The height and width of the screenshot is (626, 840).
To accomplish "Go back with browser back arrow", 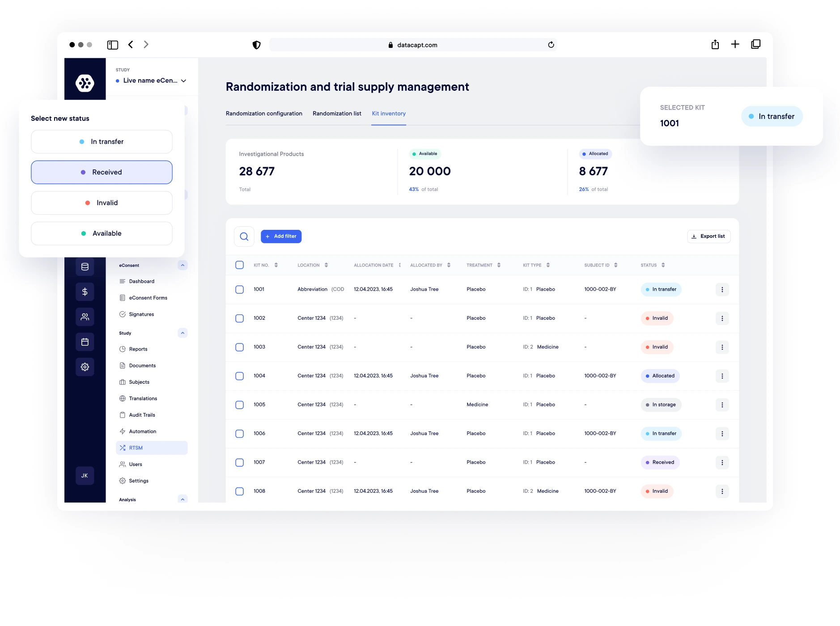I will coord(131,44).
